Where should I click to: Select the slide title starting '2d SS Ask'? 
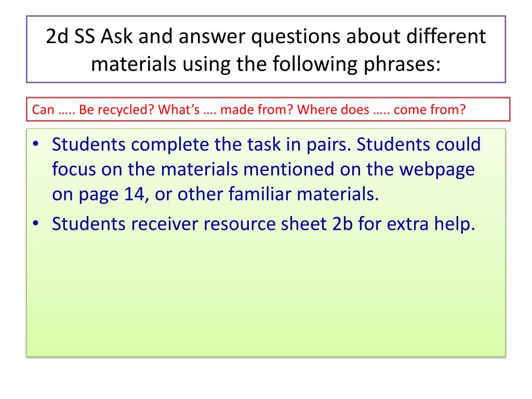click(266, 49)
